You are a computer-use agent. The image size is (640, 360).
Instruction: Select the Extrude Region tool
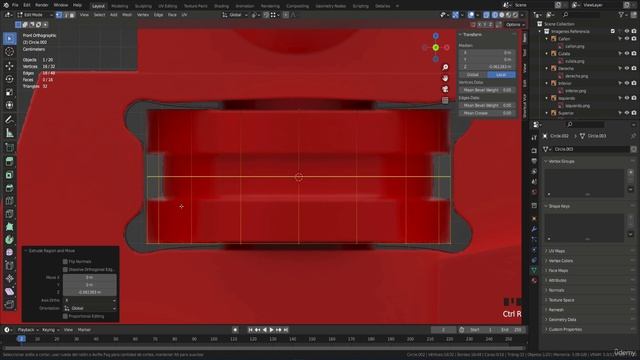click(x=9, y=161)
